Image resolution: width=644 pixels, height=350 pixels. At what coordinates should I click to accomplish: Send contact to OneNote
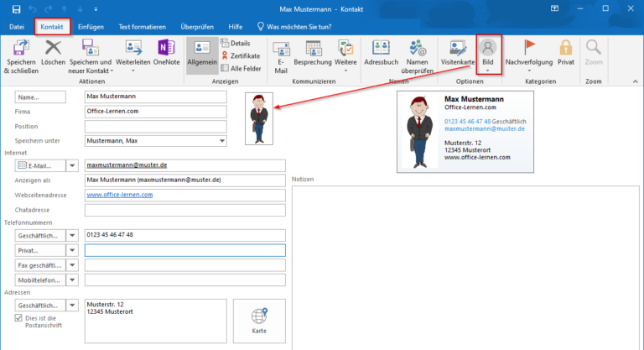pyautogui.click(x=166, y=53)
